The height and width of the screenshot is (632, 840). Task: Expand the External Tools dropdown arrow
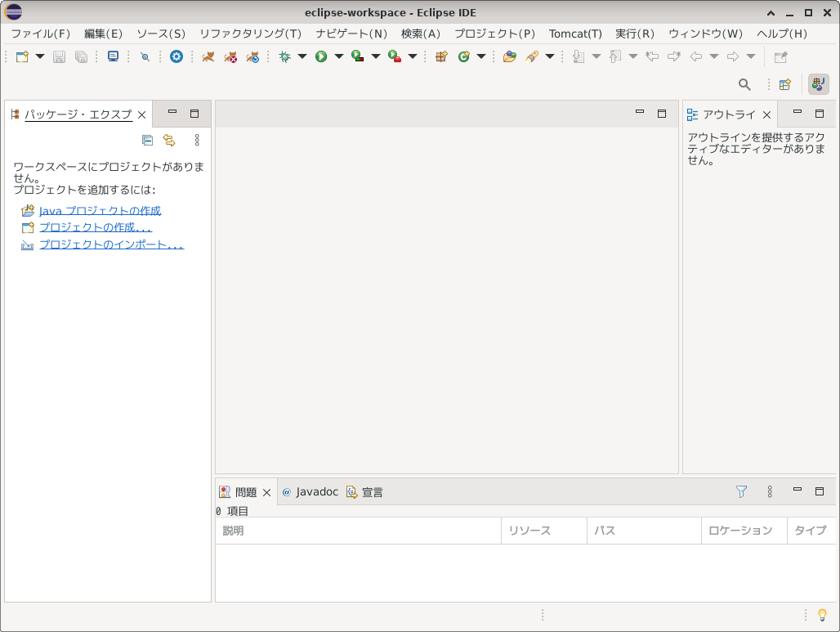413,56
